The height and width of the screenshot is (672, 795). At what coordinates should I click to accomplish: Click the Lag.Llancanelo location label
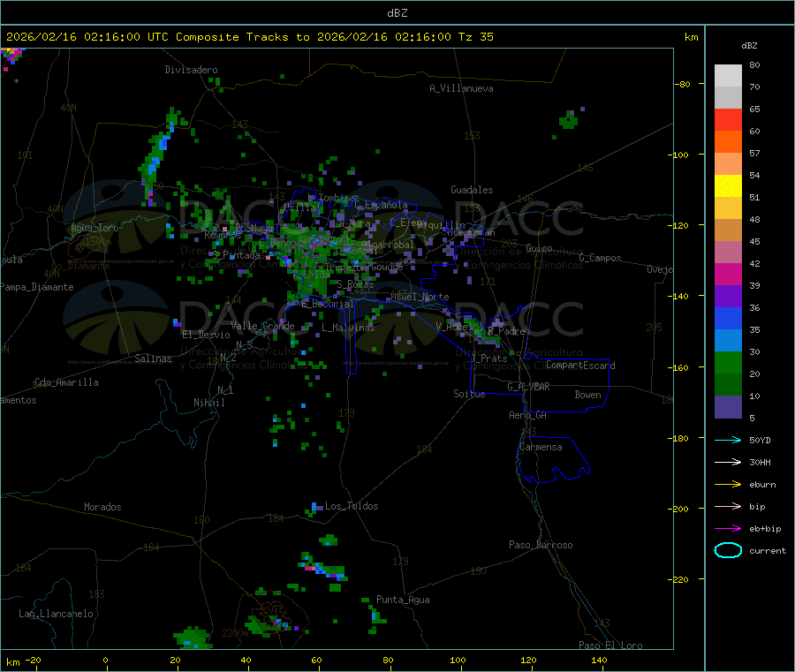click(56, 614)
